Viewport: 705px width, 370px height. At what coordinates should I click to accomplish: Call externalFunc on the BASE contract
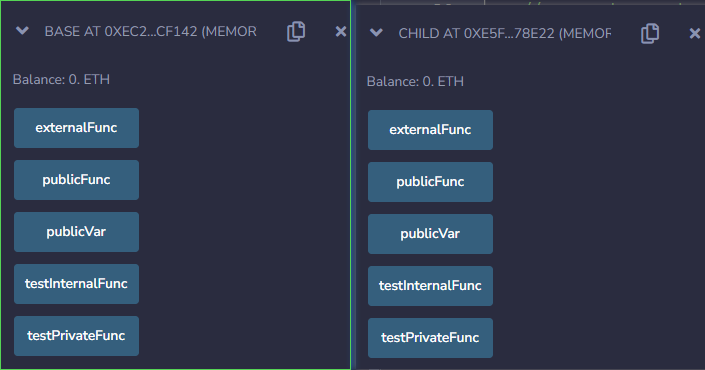[76, 128]
